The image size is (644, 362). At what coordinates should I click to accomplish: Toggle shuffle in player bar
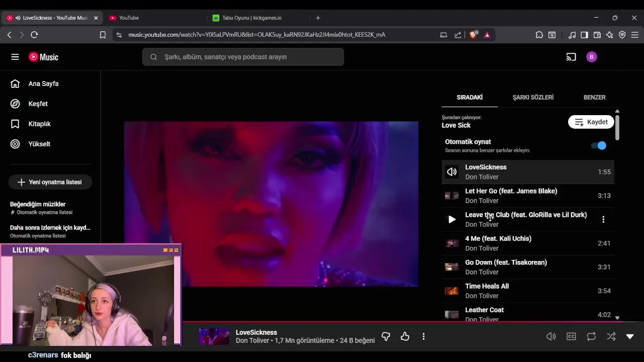tap(611, 336)
